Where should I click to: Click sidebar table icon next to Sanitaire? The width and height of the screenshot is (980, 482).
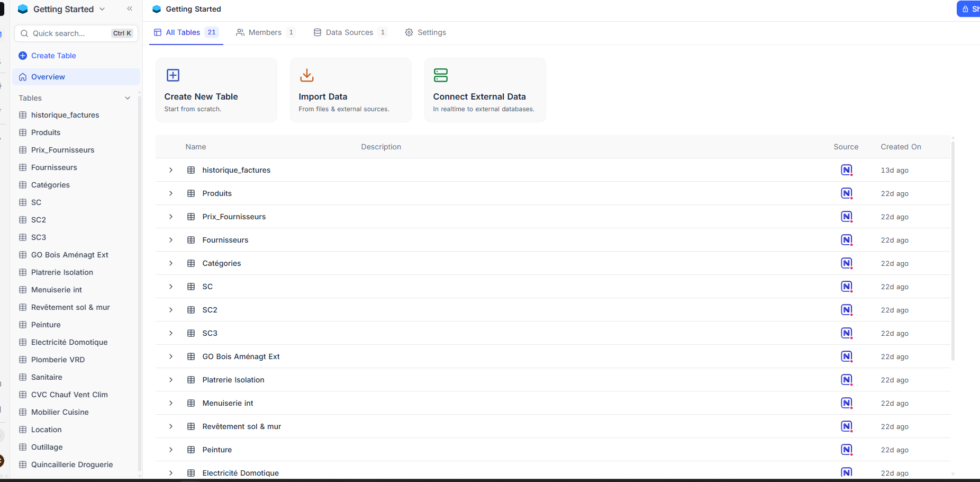point(23,377)
